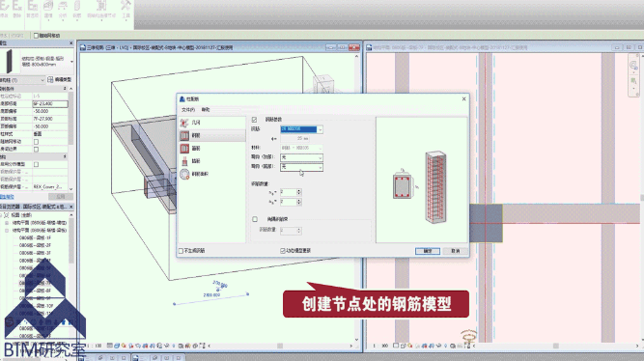Collapse the constraints section in properties

pyautogui.click(x=65, y=89)
